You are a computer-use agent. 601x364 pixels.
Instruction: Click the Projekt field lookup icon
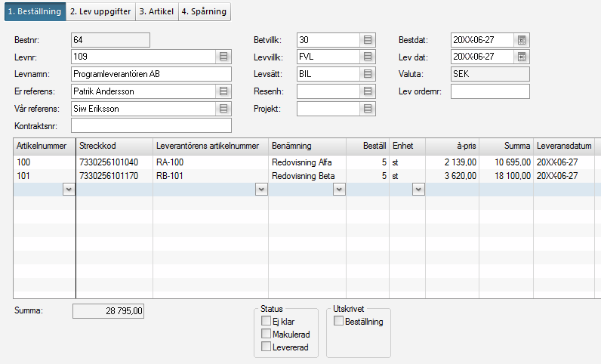pos(368,109)
